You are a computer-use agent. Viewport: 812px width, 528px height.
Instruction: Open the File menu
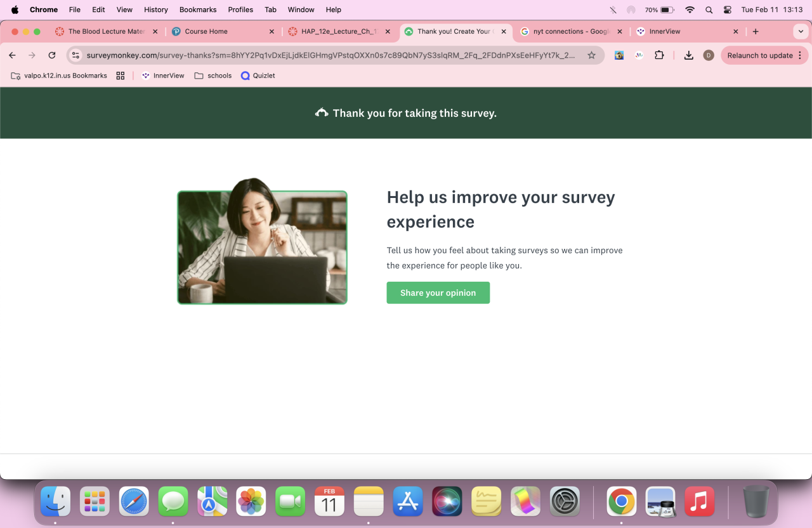point(75,10)
